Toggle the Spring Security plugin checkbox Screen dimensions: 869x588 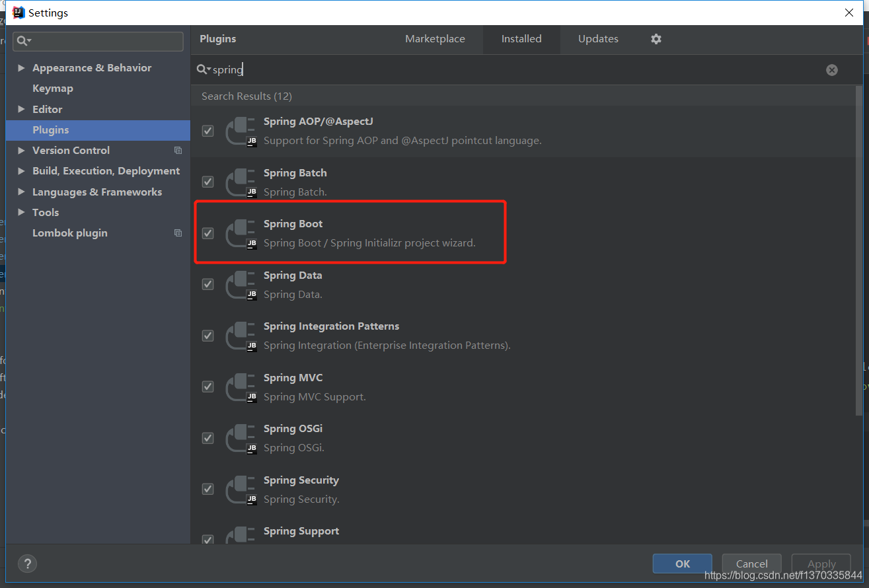pyautogui.click(x=208, y=489)
